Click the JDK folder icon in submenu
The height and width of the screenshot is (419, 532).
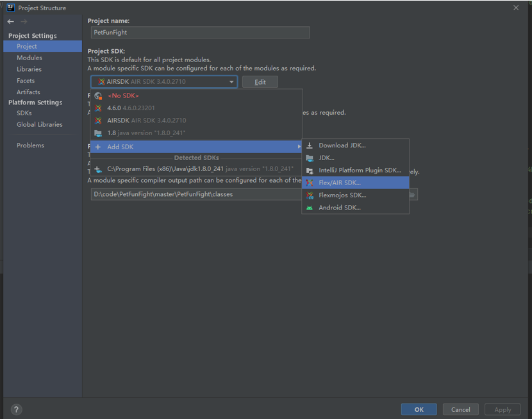[310, 158]
